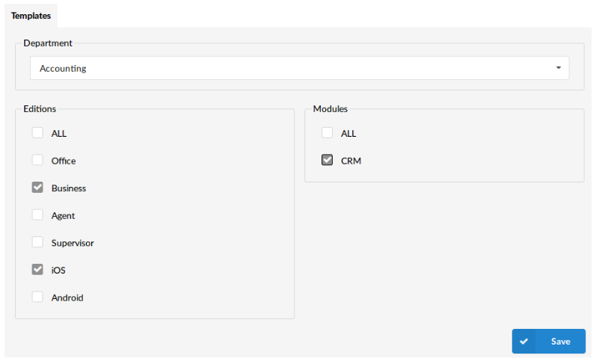
Task: Enable the Office edition checkbox
Action: [x=37, y=160]
